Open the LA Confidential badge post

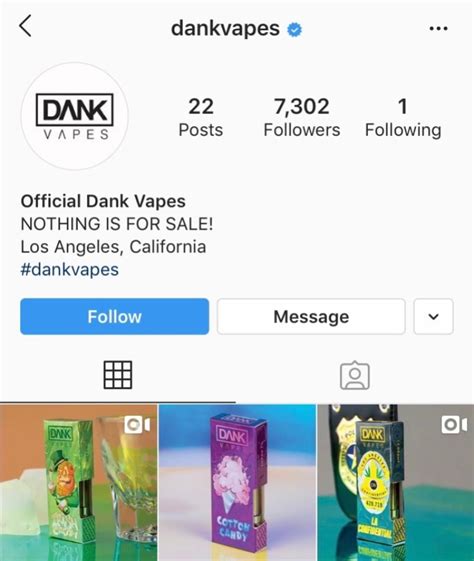click(396, 483)
